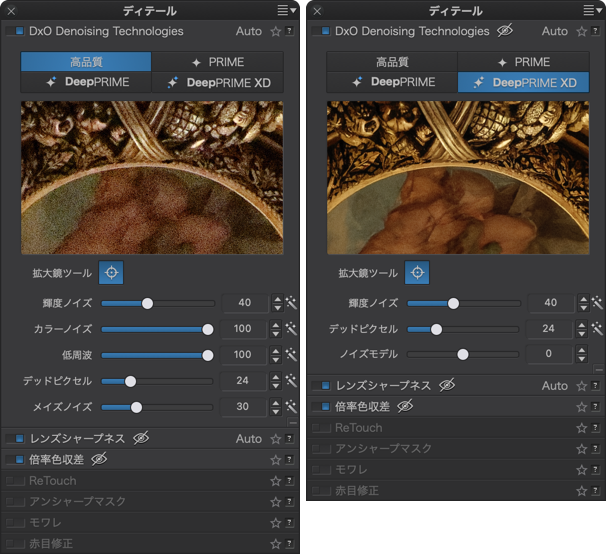This screenshot has width=606, height=554.
Task: Open help for 倍率色収差 in right panel
Action: click(595, 406)
